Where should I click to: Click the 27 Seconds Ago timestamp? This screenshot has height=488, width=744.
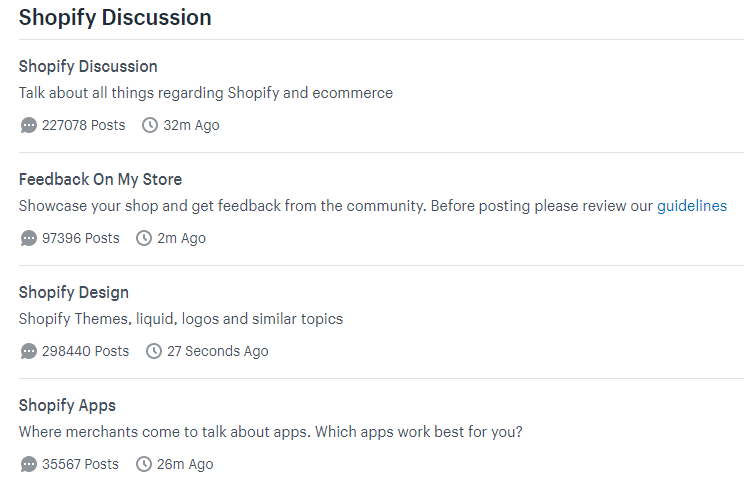(218, 352)
